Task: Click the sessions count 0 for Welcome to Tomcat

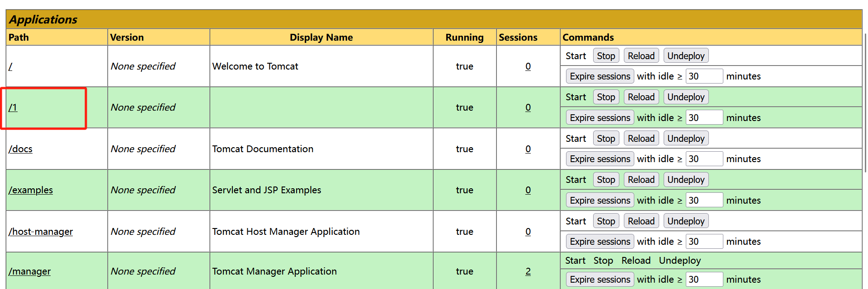Action: point(528,66)
